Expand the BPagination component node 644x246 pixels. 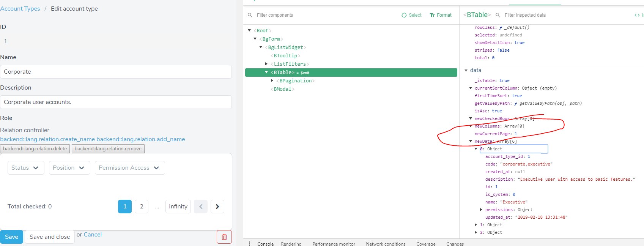272,80
